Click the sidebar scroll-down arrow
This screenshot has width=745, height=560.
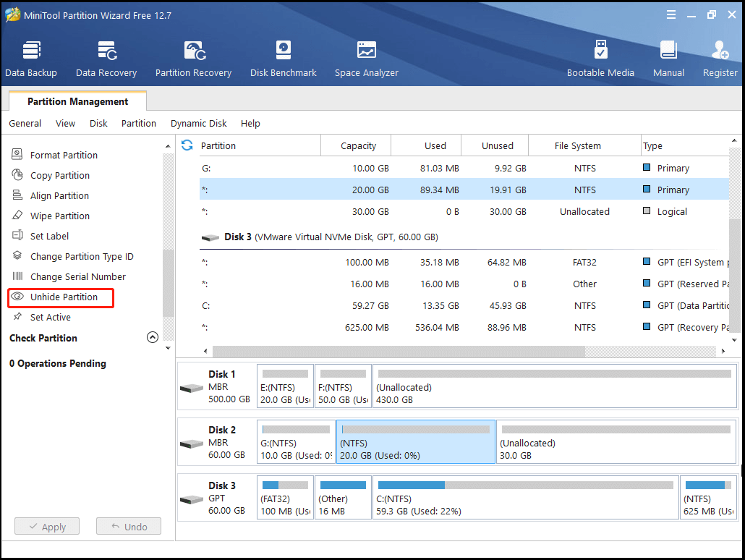168,348
